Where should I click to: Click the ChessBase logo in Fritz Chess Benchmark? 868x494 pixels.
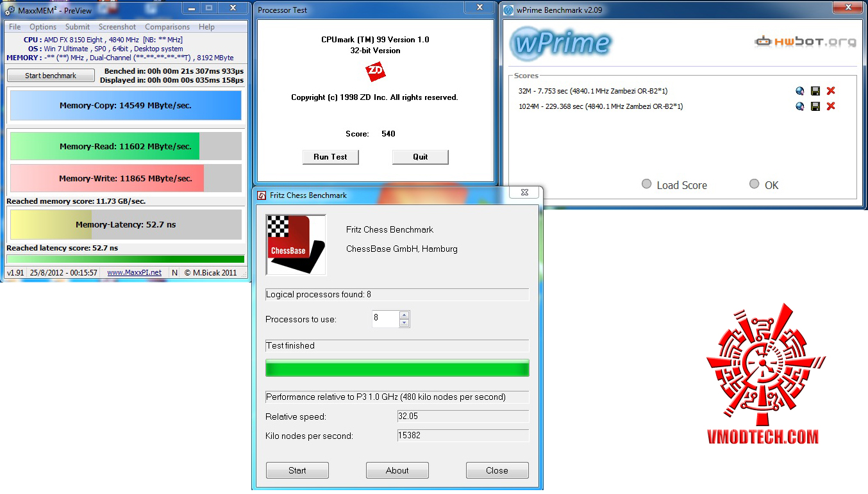296,245
